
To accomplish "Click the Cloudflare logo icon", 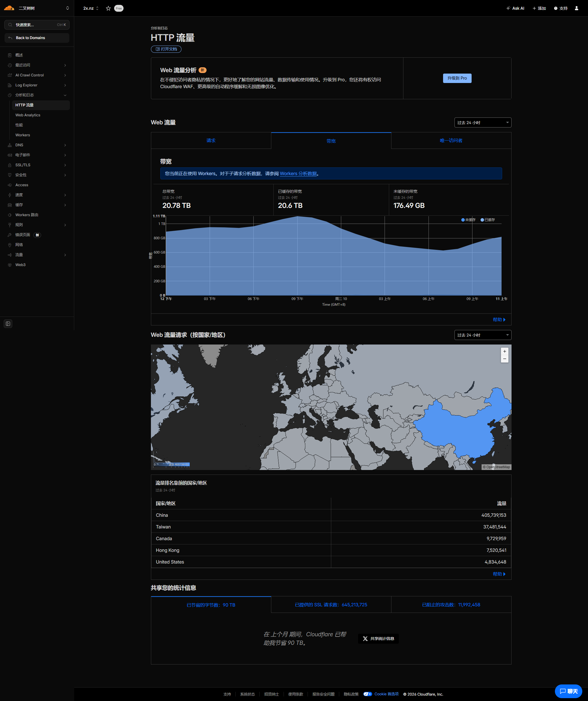I will [x=9, y=8].
